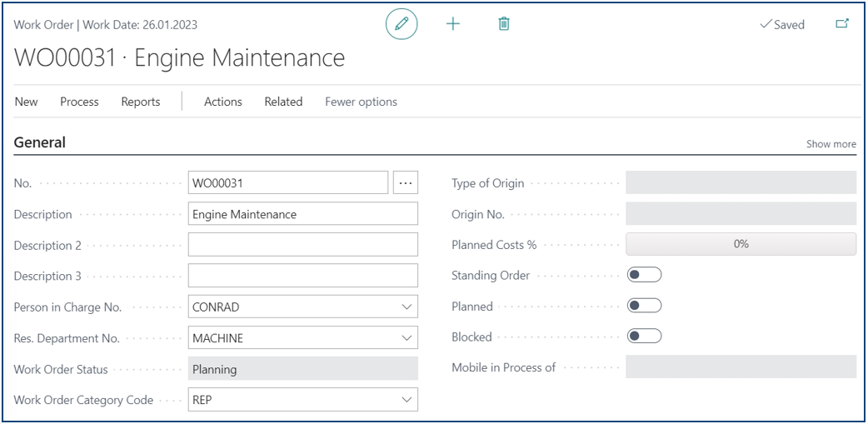This screenshot has height=424, width=868.
Task: Toggle the Standing Order switch
Action: tap(645, 275)
